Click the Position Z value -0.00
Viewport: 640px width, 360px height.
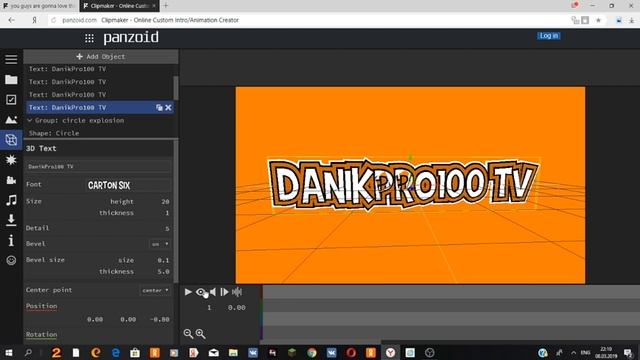[160, 319]
